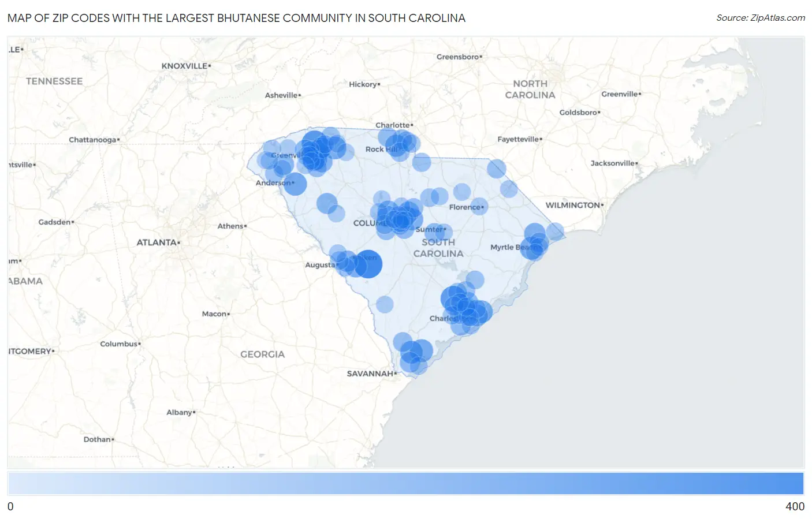Click the KNOXVILLE city label
The image size is (812, 519).
click(186, 66)
